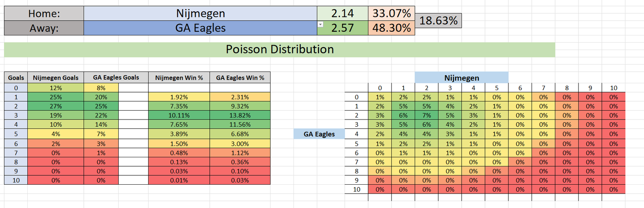Select the Nijmegen home team cell

pos(200,13)
